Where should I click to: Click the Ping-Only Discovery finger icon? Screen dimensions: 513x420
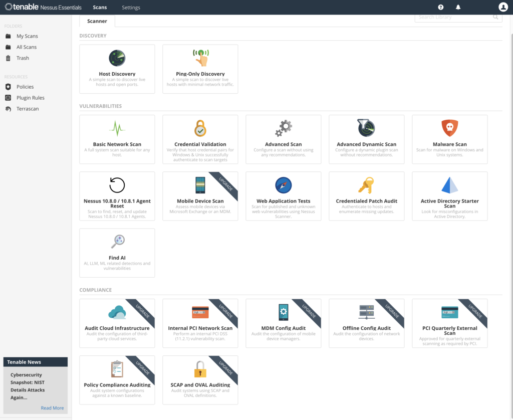[200, 58]
